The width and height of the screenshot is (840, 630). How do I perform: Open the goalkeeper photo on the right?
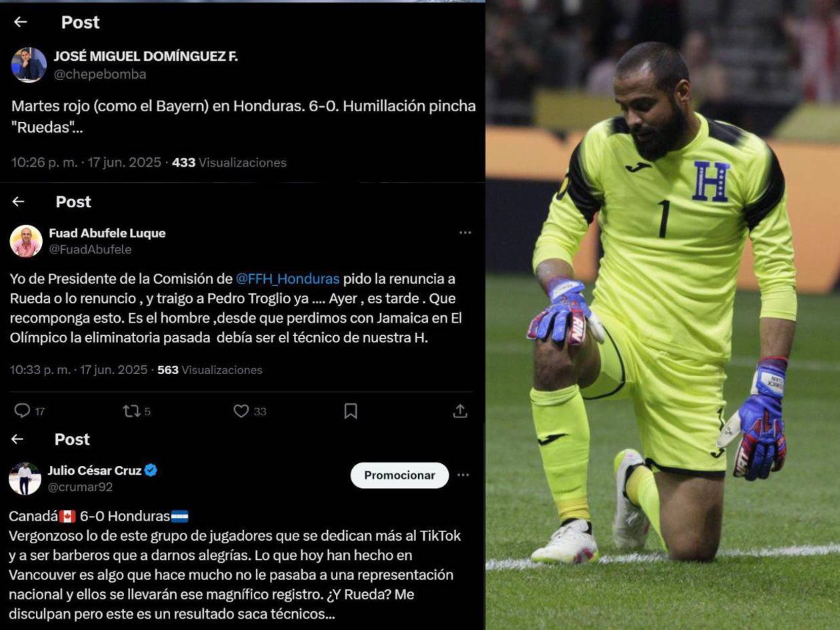663,315
